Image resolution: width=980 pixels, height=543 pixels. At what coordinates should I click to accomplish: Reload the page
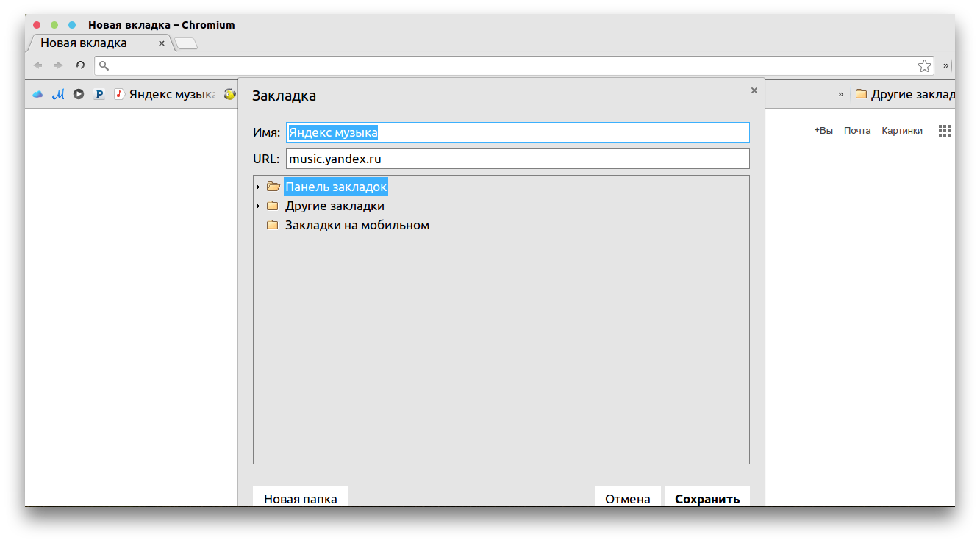80,65
